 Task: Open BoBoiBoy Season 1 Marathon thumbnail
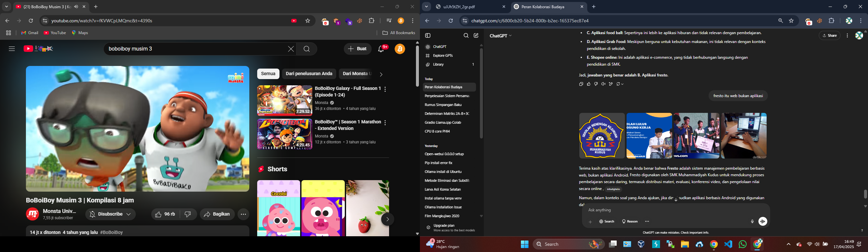pos(285,134)
